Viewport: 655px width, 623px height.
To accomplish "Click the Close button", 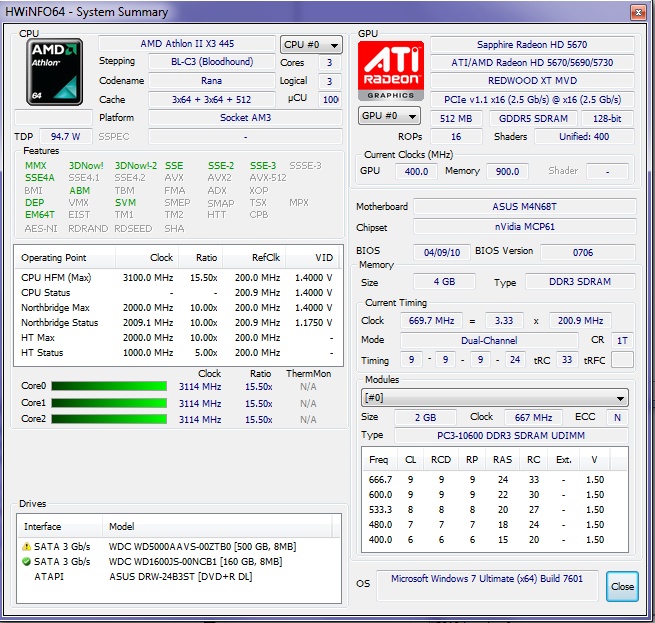I will click(622, 586).
